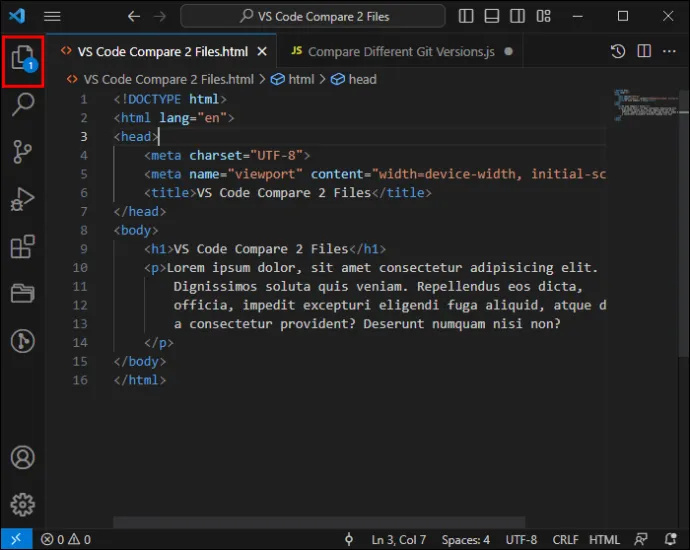
Task: Change language mode via HTML
Action: (x=604, y=539)
